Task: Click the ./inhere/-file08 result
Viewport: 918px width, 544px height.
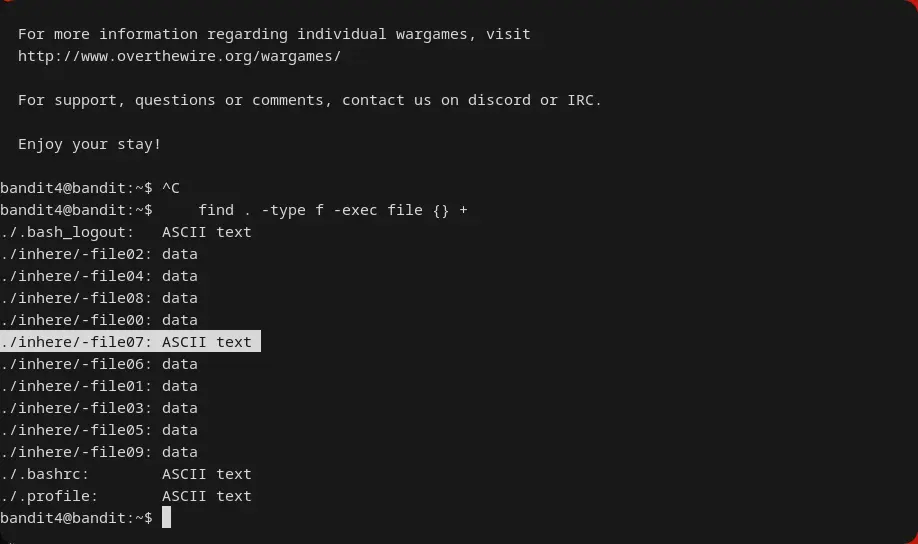Action: click(x=99, y=298)
